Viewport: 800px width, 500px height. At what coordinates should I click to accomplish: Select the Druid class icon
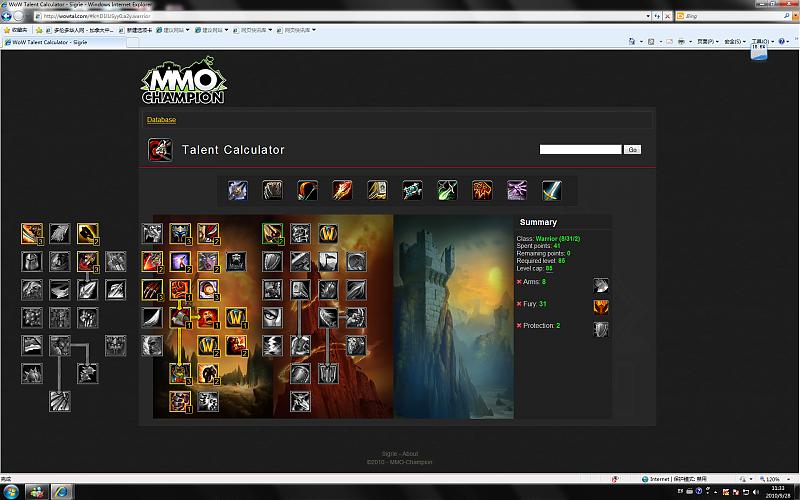pos(272,190)
